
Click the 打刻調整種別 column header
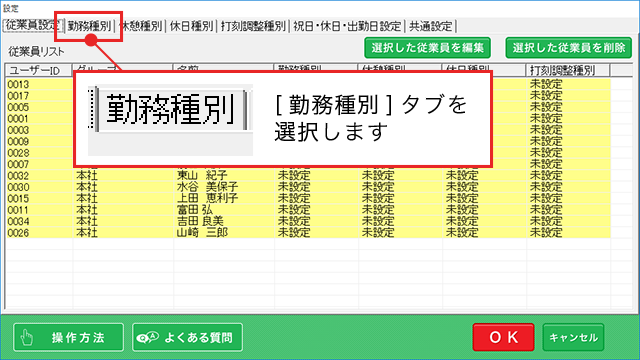(x=568, y=70)
